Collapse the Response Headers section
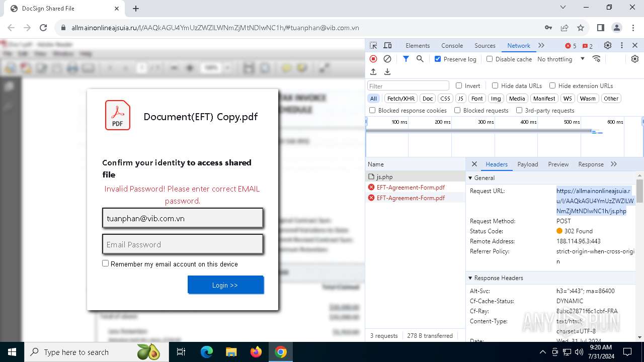 tap(470, 278)
